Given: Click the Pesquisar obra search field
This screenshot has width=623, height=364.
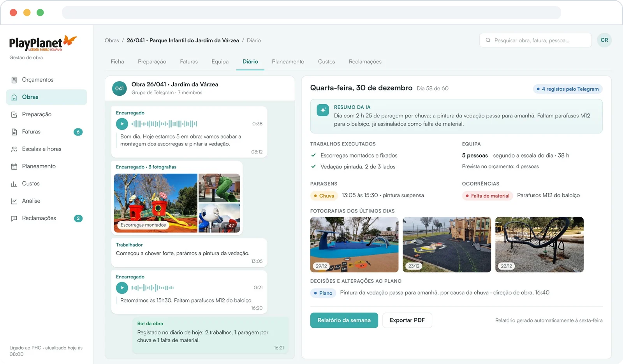Looking at the screenshot, I should tap(536, 40).
